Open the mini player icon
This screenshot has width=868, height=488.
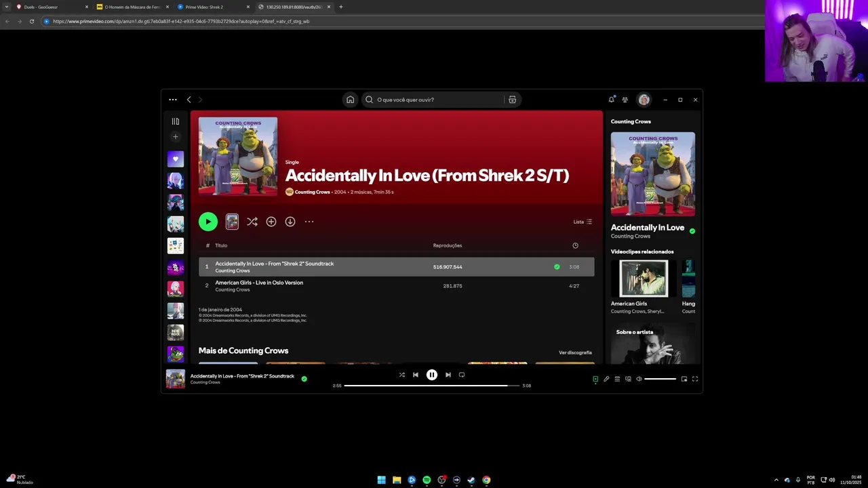(x=684, y=379)
